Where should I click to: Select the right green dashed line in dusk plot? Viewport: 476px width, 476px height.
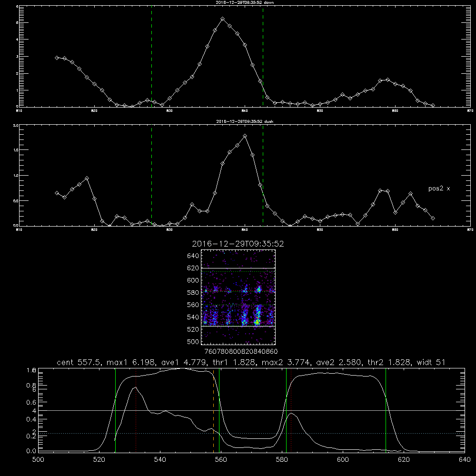click(x=263, y=175)
